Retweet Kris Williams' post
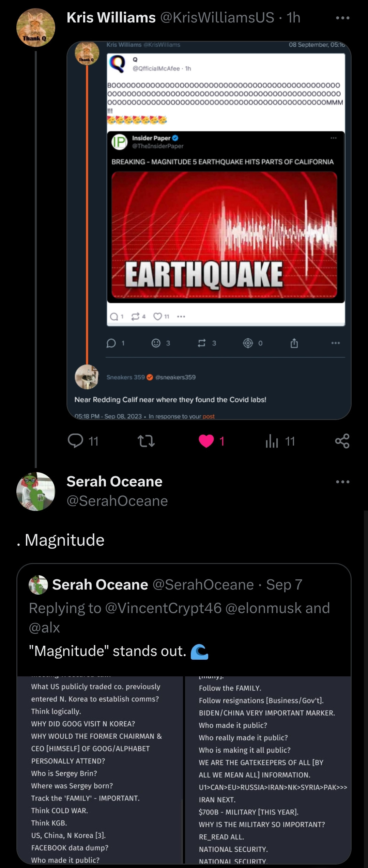Image resolution: width=368 pixels, height=868 pixels. click(146, 441)
